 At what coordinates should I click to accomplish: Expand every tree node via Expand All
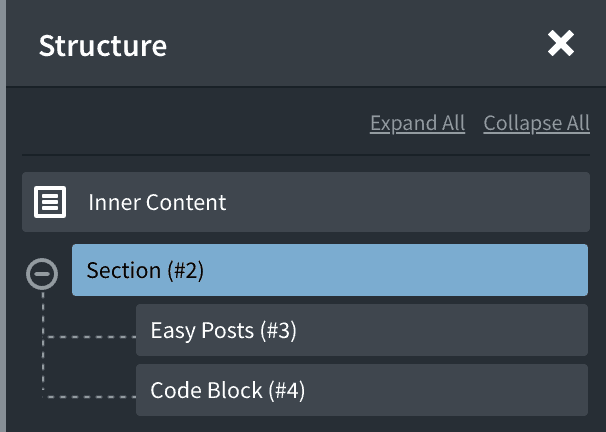pyautogui.click(x=417, y=123)
